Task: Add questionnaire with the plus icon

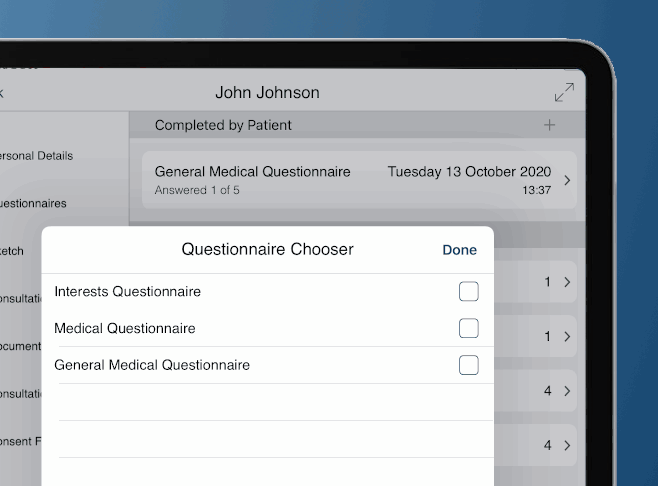Action: [x=549, y=125]
